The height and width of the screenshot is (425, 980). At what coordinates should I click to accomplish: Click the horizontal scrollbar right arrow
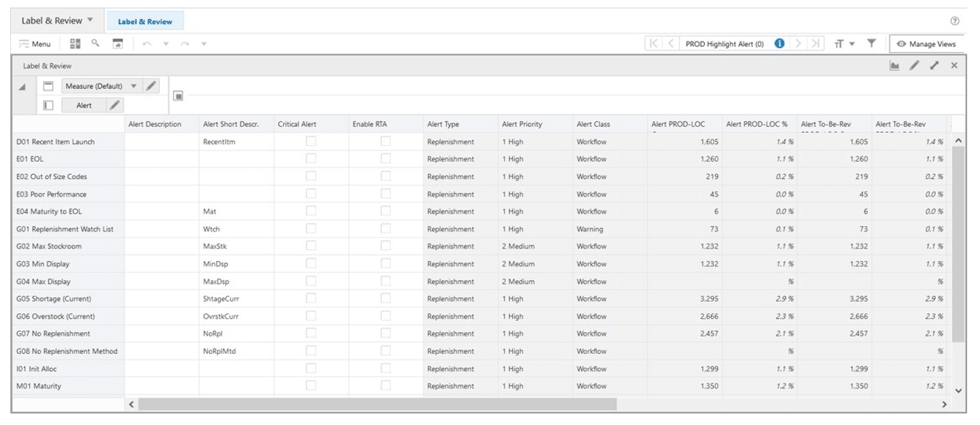[x=944, y=404]
